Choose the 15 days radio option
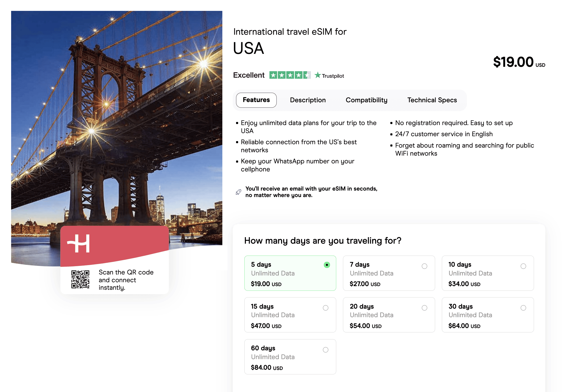This screenshot has height=392, width=571. 326,308
